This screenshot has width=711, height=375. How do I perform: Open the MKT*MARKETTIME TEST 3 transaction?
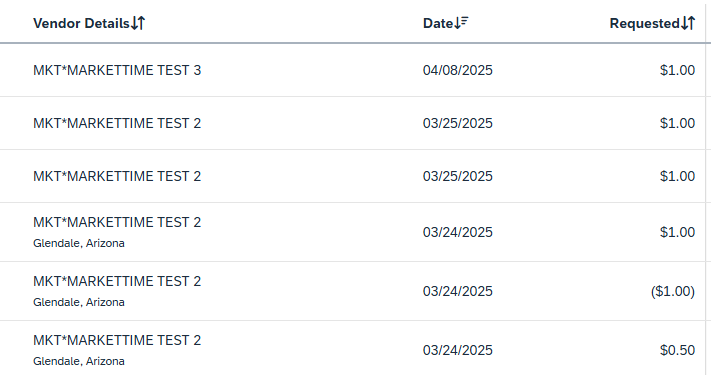click(x=117, y=70)
